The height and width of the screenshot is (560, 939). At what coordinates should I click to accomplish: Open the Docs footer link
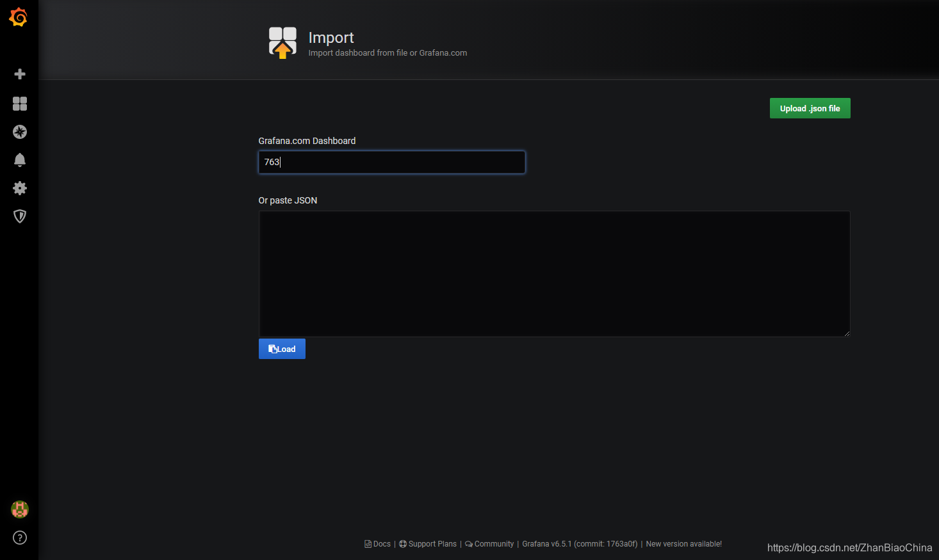(x=378, y=544)
